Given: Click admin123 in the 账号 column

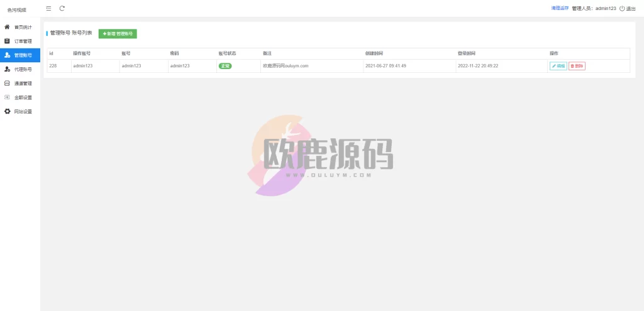Looking at the screenshot, I should (x=131, y=65).
